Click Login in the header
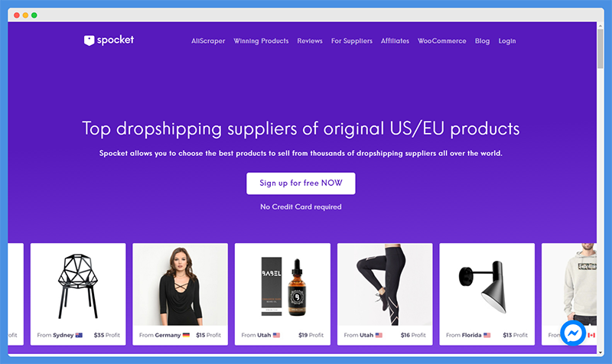This screenshot has width=612, height=364. pyautogui.click(x=507, y=41)
